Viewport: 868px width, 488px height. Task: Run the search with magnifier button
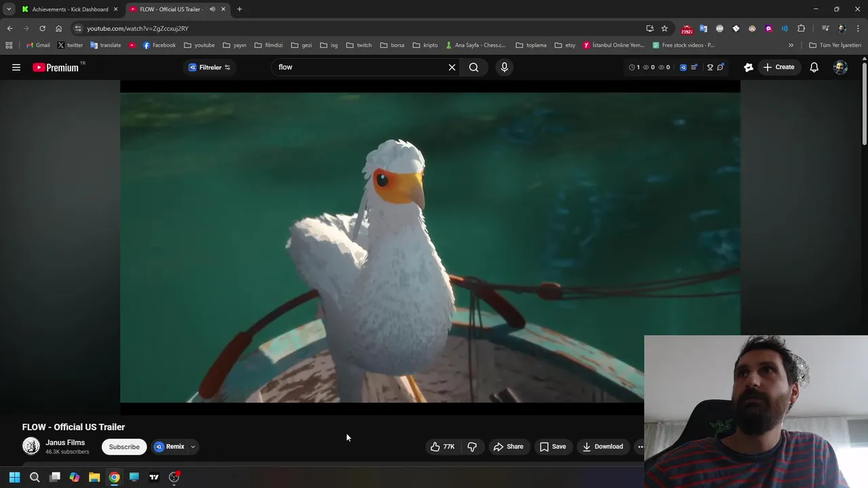[474, 67]
